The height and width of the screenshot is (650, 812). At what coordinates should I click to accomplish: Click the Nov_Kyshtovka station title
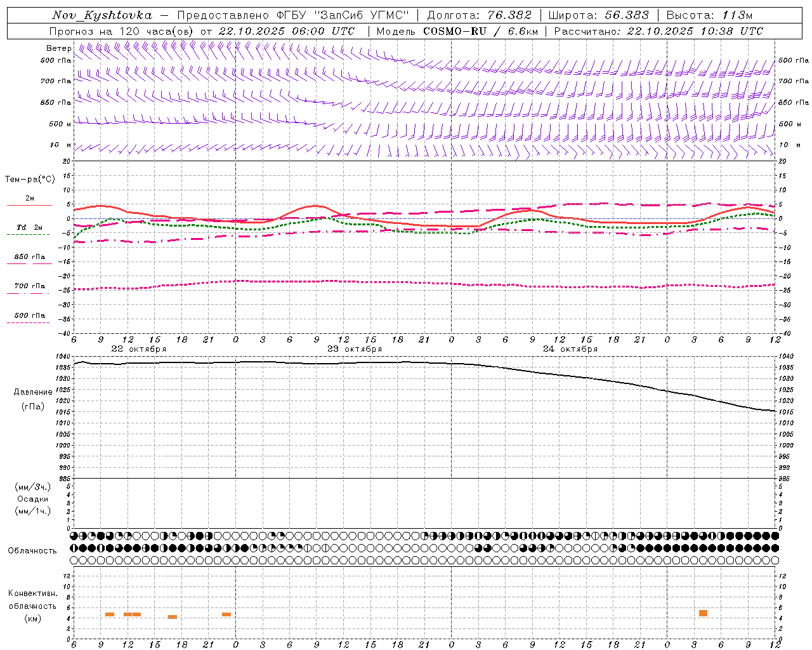[102, 15]
